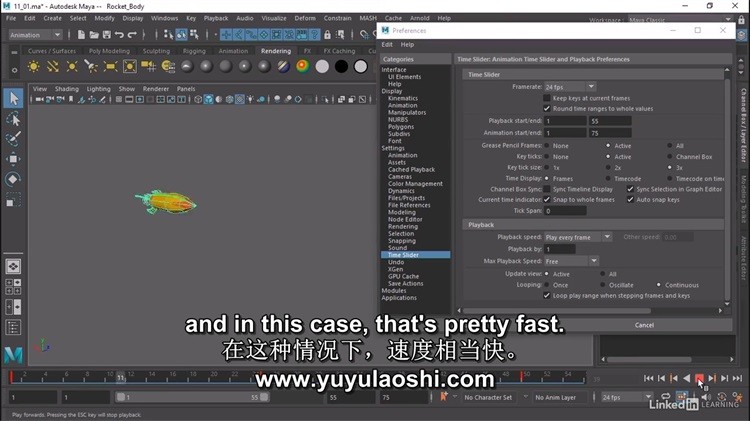Select UI Elements category
This screenshot has width=750, height=421.
coord(404,77)
